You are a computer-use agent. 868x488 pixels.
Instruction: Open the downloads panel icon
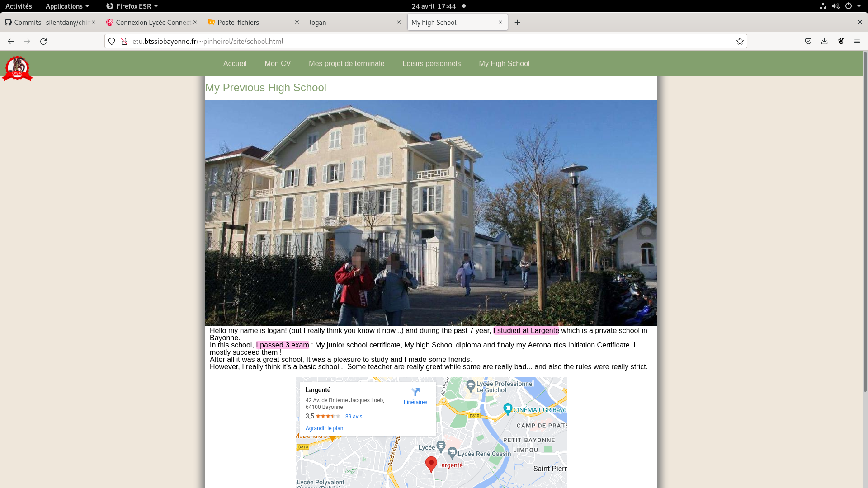[x=824, y=41]
